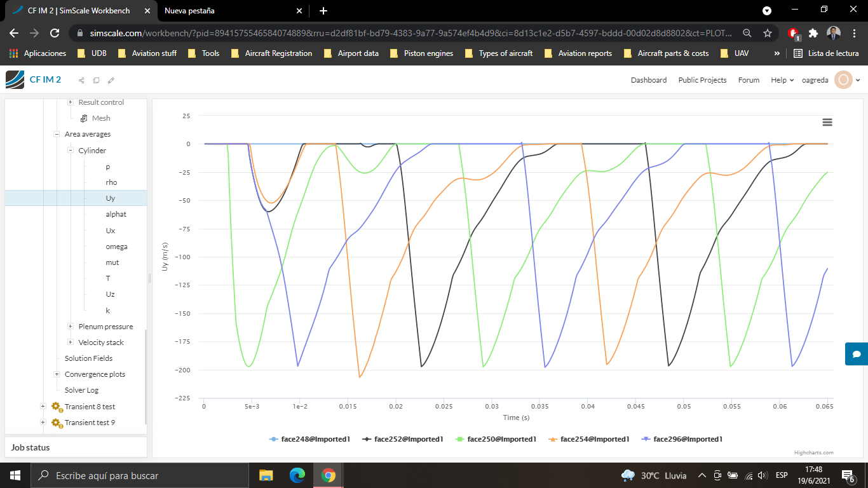Click the SimScale logo icon

[x=15, y=79]
